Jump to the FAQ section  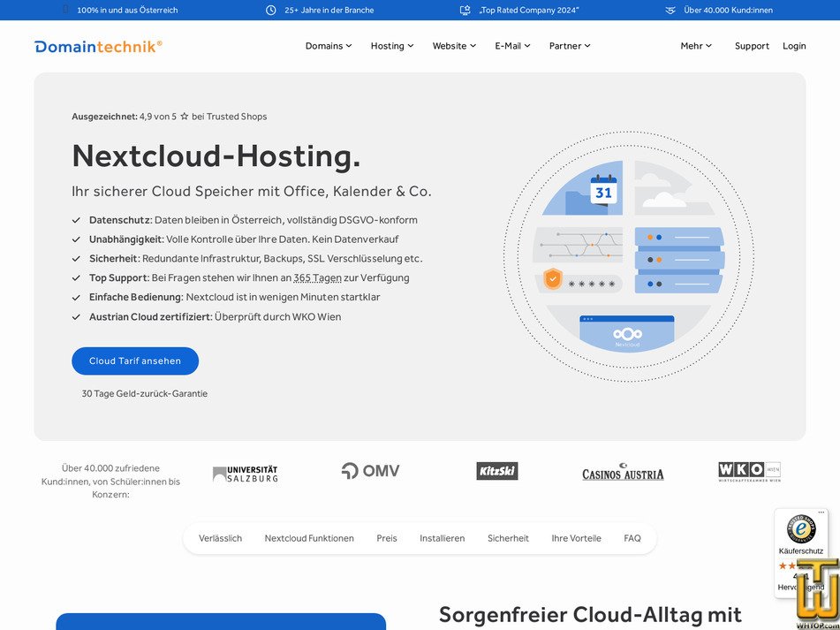tap(632, 538)
